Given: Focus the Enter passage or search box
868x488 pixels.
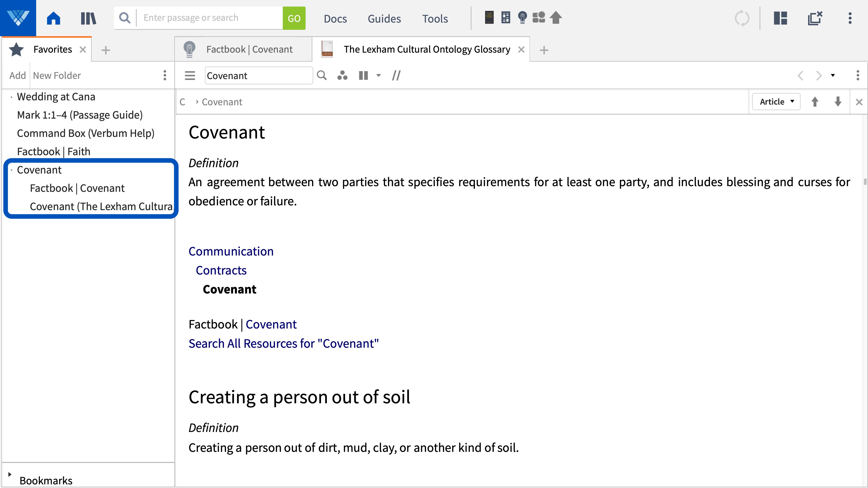Looking at the screenshot, I should [x=210, y=18].
